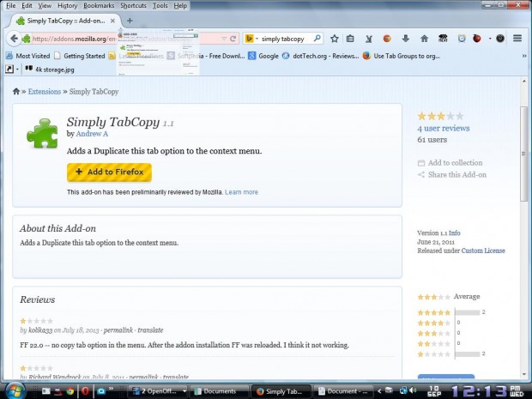Open author Andrew A link

tap(92, 134)
